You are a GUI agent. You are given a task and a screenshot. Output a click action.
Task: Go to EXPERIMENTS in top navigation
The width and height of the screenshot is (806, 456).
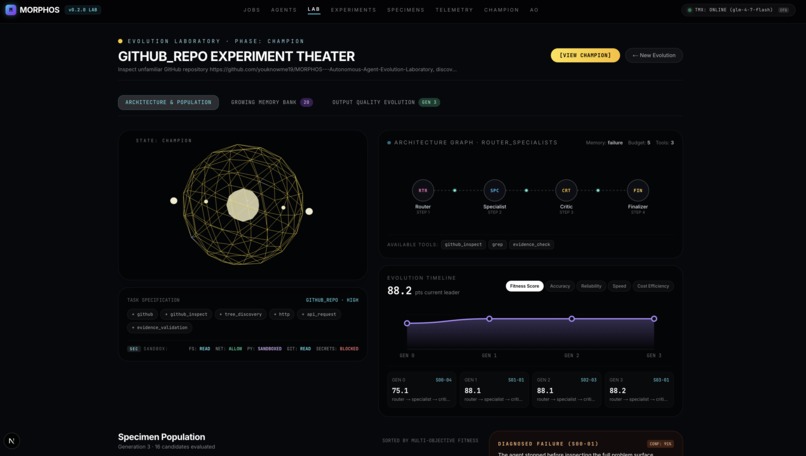353,10
